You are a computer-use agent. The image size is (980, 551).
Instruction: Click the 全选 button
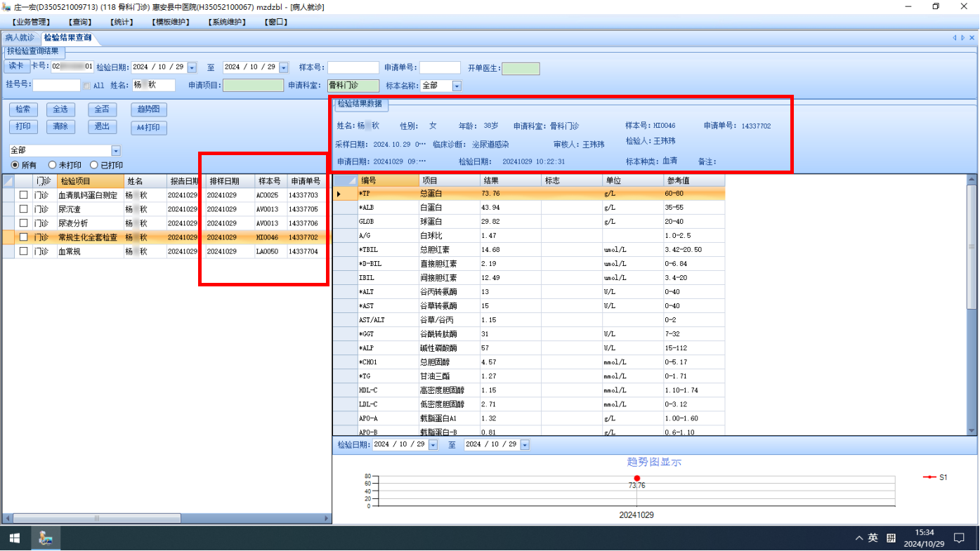click(x=60, y=109)
